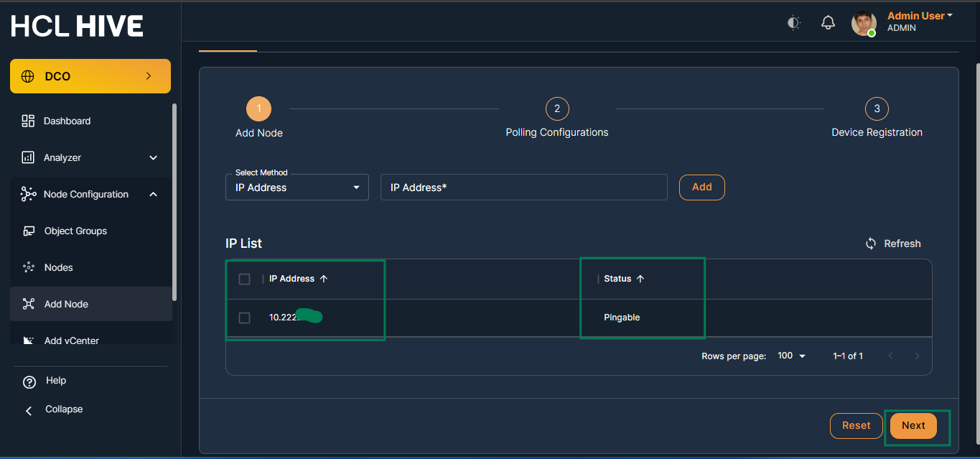Open the Add vCenter menu item
Image resolution: width=980 pixels, height=459 pixels.
coord(71,340)
